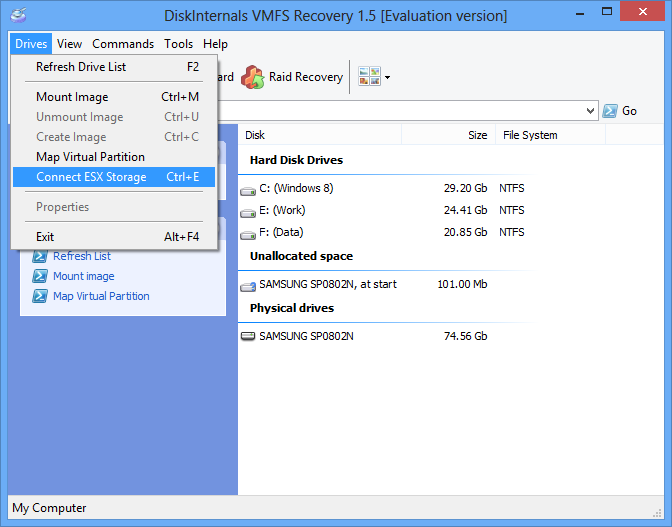Click the 101.00 Mb size value
672x527 pixels.
coord(462,284)
